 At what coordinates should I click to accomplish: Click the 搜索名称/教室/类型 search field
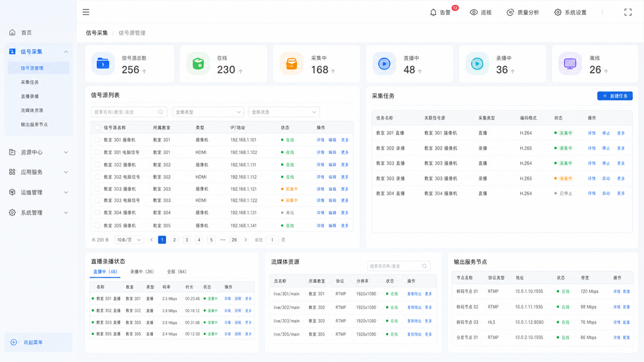(129, 112)
